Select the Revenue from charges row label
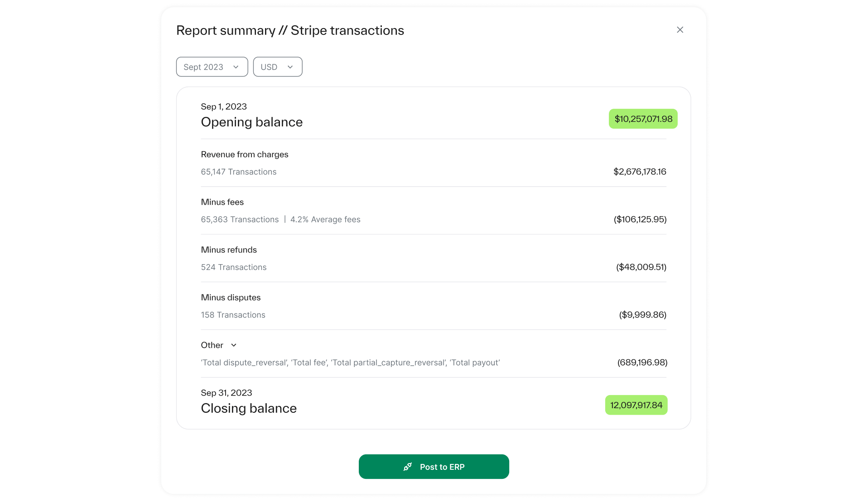The height and width of the screenshot is (502, 868). point(245,154)
